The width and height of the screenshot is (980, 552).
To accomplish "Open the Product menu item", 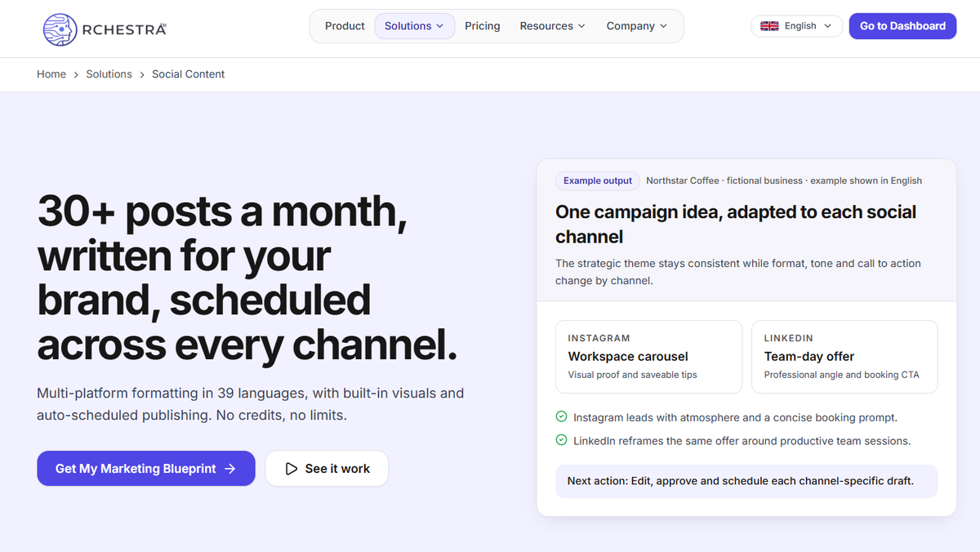I will [345, 26].
